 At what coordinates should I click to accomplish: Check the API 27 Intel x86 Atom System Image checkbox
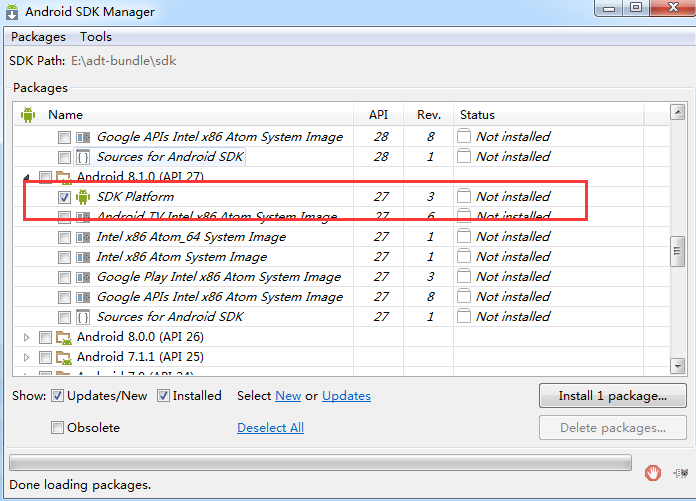click(x=64, y=257)
